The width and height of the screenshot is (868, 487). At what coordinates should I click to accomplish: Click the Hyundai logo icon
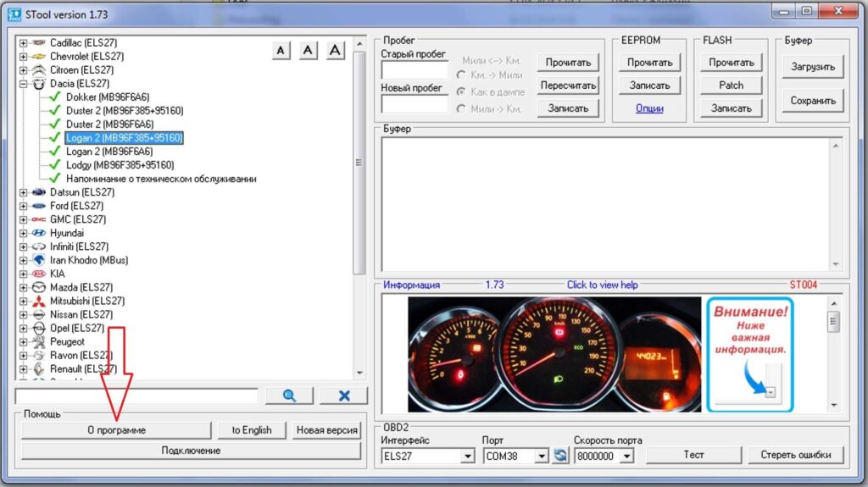39,233
